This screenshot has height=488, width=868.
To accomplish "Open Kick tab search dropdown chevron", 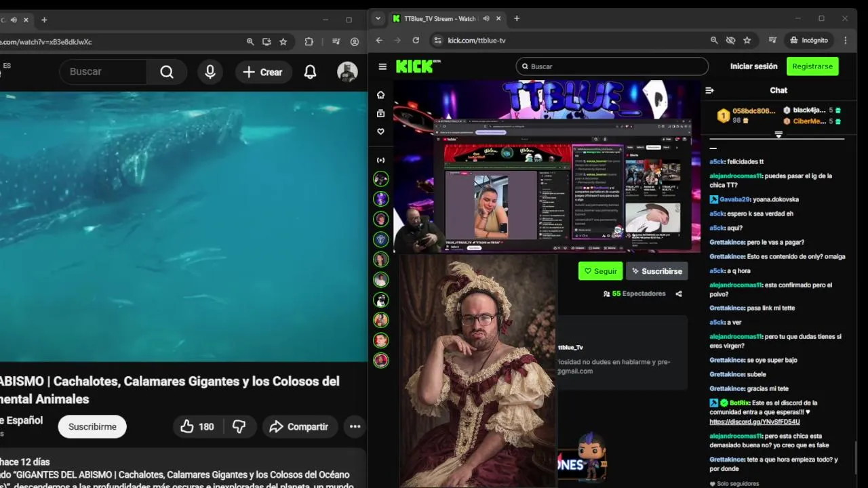I will [x=378, y=18].
